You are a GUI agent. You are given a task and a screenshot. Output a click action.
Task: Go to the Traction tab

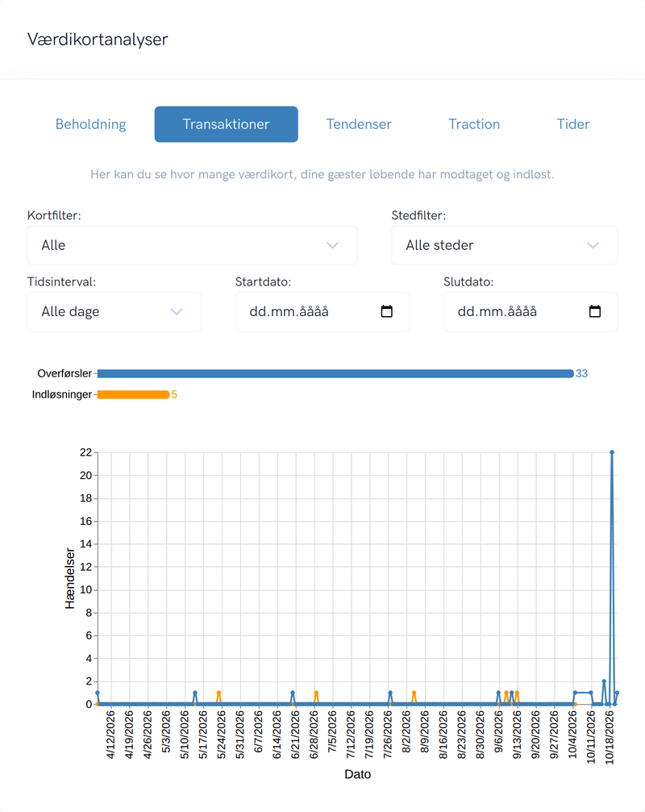click(474, 124)
